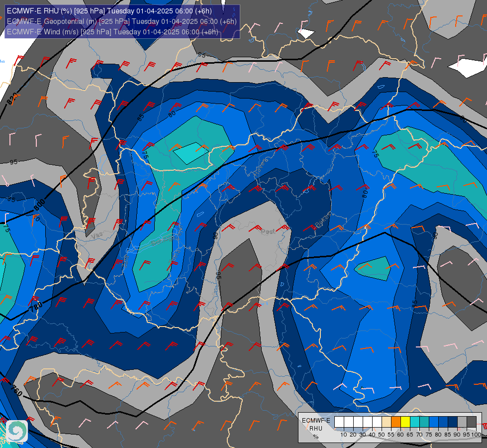Screen dimensions: 487x448
Task: Click the 760 geopotential contour label
Action: coord(16,390)
